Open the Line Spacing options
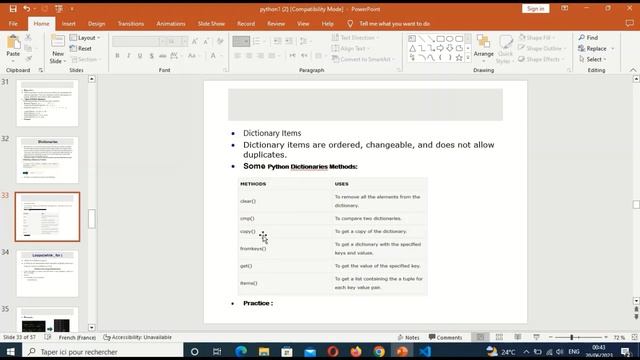 304,41
